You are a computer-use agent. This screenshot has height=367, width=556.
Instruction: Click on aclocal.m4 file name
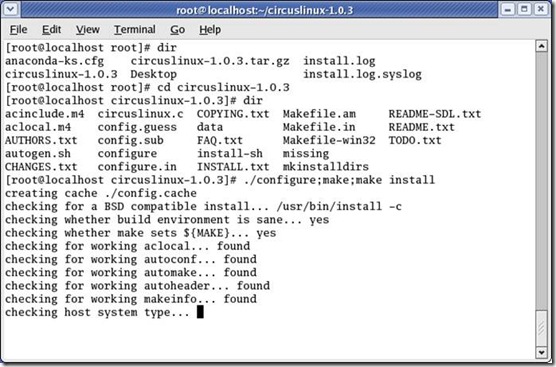coord(38,127)
